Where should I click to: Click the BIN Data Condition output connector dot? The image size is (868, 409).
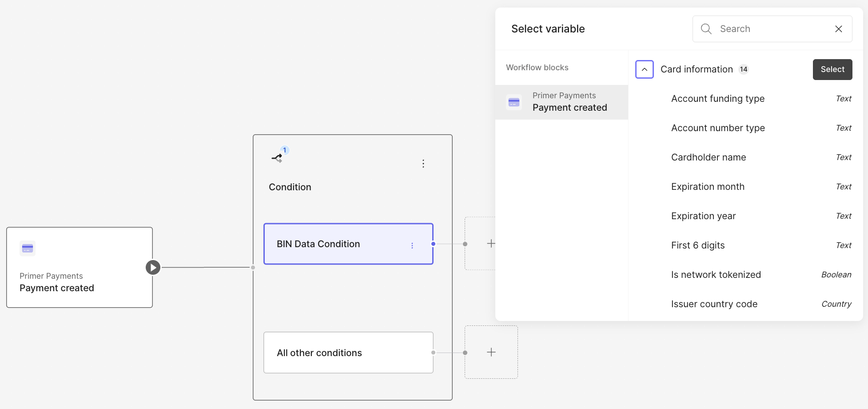point(433,244)
